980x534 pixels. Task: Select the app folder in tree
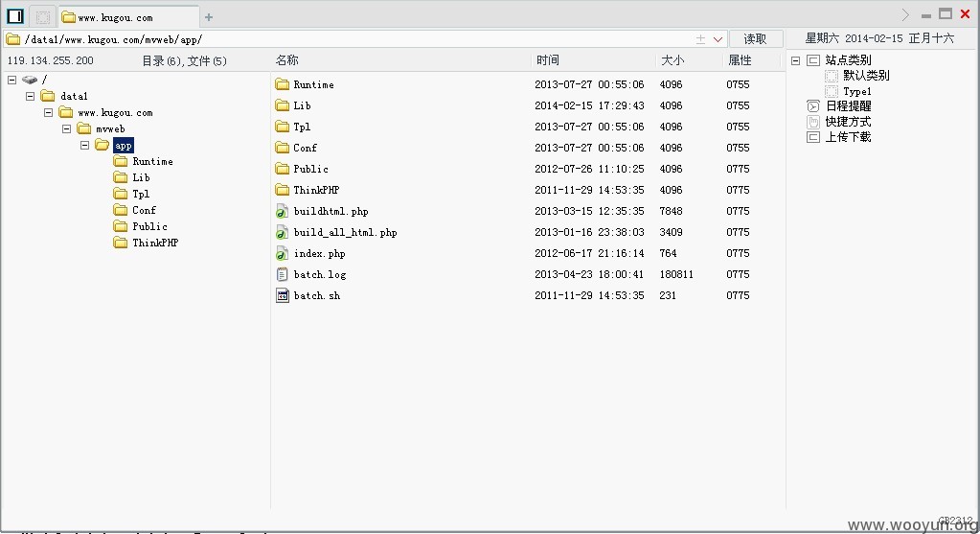tap(124, 146)
